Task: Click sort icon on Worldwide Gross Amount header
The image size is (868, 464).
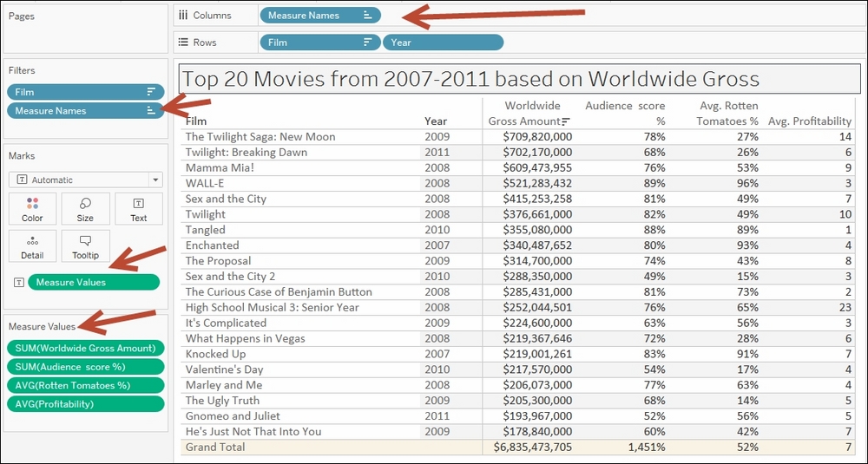Action: coord(566,121)
